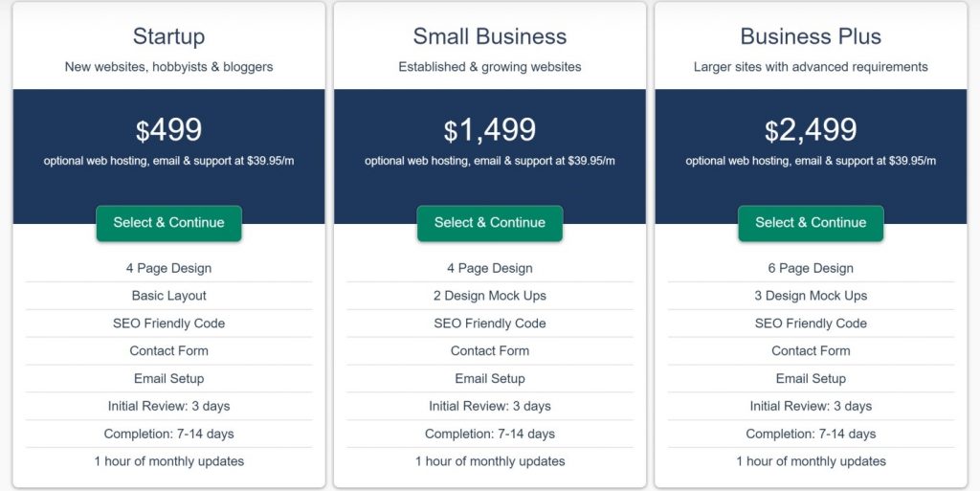This screenshot has height=491, width=980.
Task: Click 2 Design Mock Ups feature row
Action: pos(490,296)
